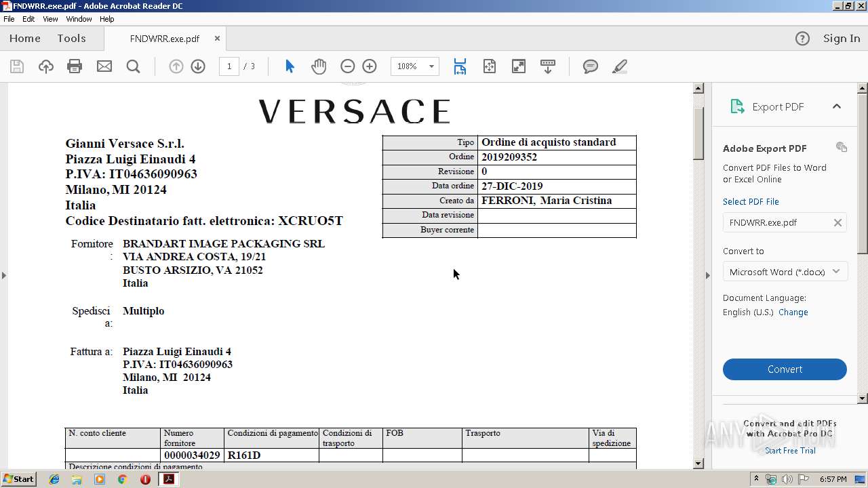Collapse the right tools pane arrow

click(x=707, y=275)
